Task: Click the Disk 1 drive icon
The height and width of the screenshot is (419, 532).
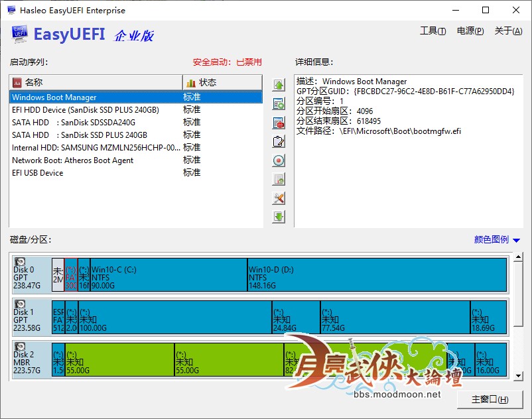Action: pos(20,304)
